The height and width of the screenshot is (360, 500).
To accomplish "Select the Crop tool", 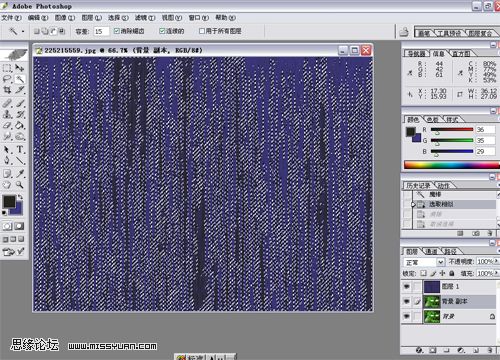I will point(7,90).
